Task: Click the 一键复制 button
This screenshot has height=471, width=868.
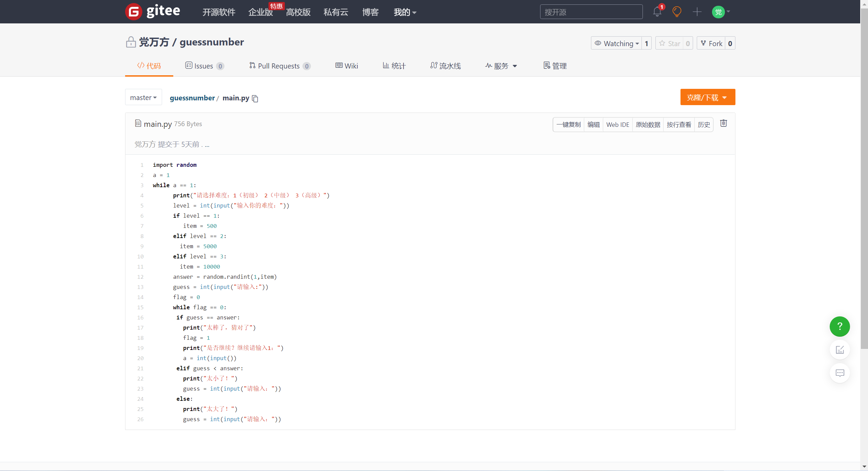Action: point(569,124)
